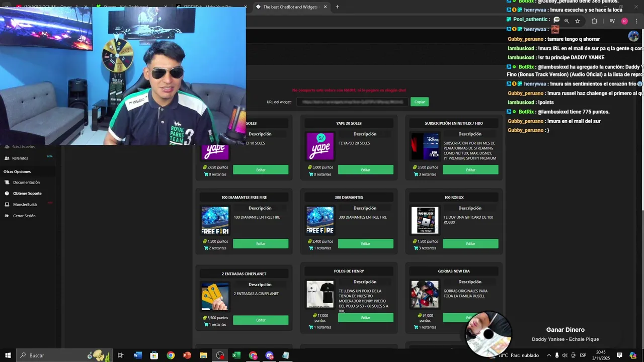Open MonsterBuilds in the sidebar
The image size is (644, 362).
(x=25, y=204)
